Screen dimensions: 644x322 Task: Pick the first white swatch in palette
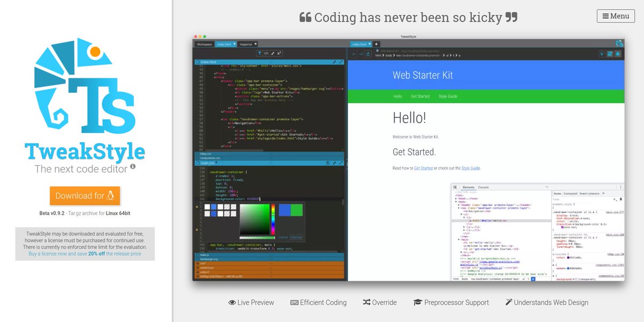click(x=207, y=207)
